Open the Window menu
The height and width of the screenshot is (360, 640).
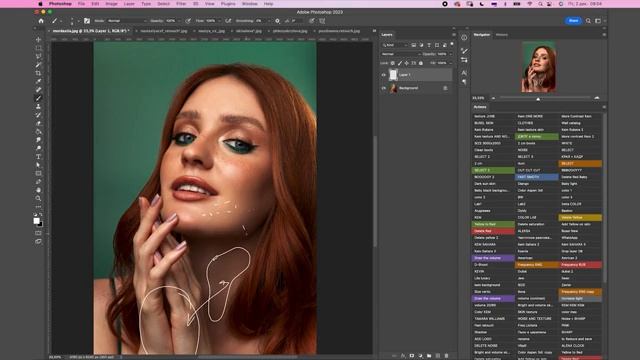click(x=249, y=4)
